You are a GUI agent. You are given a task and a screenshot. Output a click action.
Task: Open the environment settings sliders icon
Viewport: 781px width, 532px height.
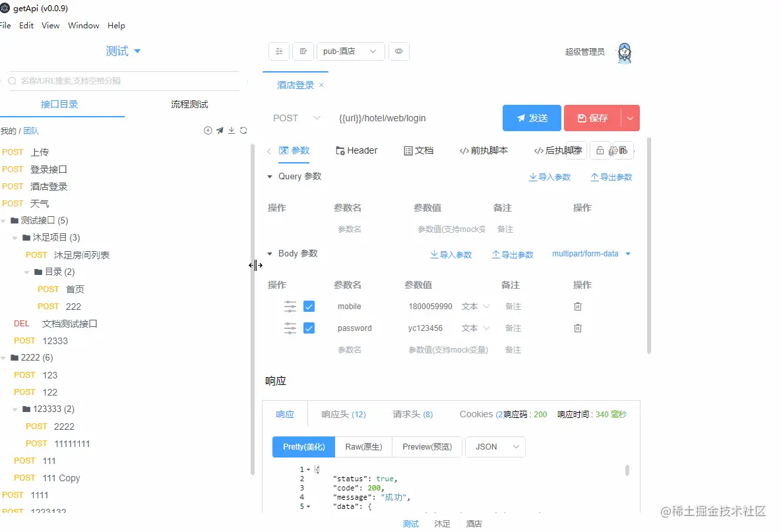279,51
